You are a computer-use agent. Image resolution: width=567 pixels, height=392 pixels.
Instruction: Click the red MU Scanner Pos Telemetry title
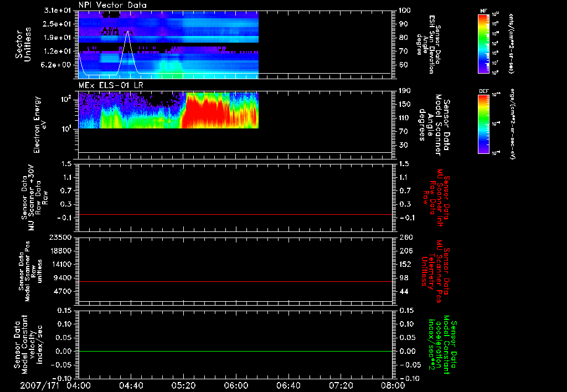[435, 271]
